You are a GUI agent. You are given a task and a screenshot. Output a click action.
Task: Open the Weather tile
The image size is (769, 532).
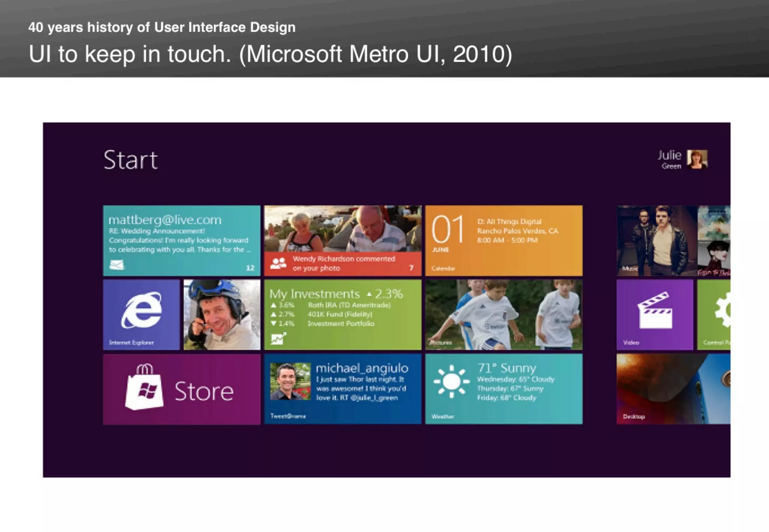coord(504,389)
